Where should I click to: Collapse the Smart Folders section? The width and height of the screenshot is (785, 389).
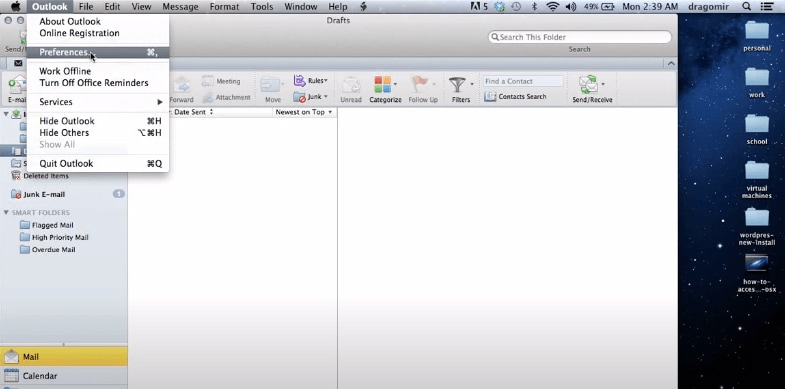coord(6,212)
